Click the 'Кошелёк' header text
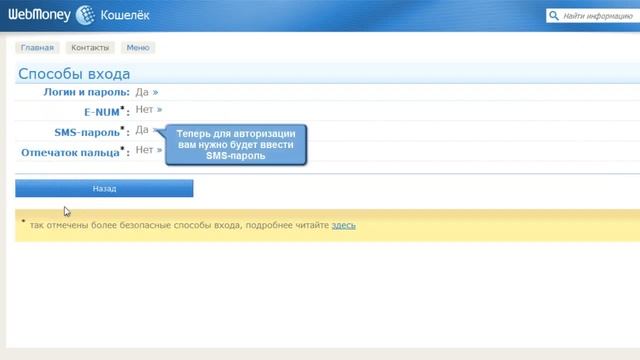Viewport: 640px width, 360px height. point(125,16)
